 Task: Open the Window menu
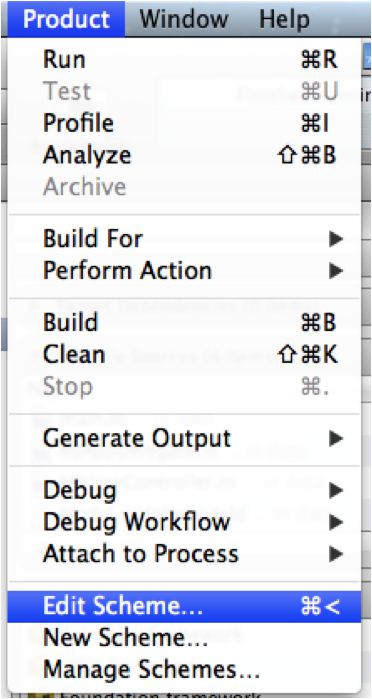tap(184, 19)
